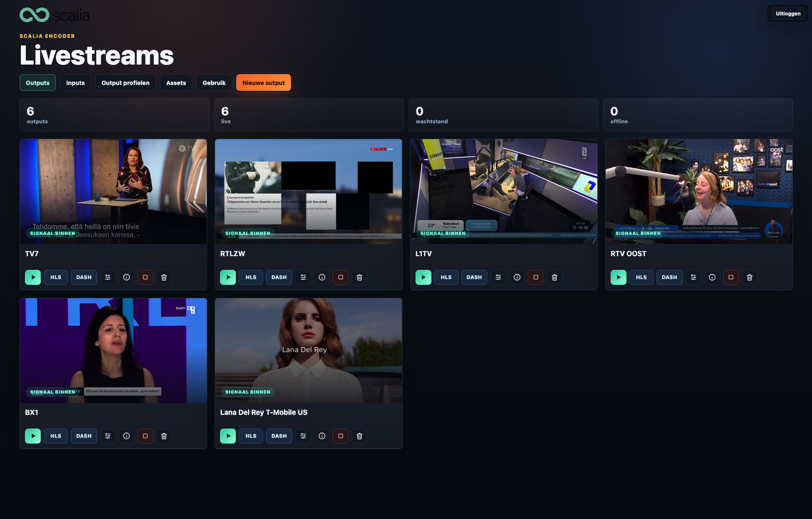The image size is (812, 519).
Task: Go to the Assets tab
Action: (x=176, y=83)
